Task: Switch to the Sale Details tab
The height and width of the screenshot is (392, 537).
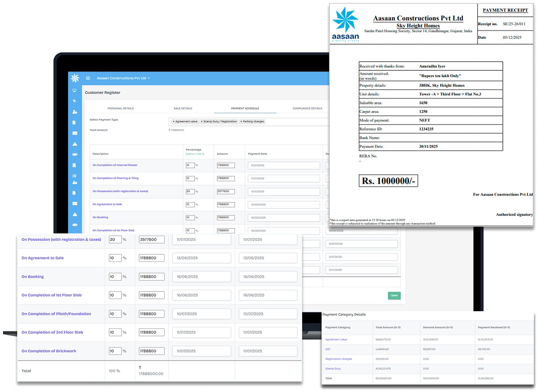Action: click(183, 108)
